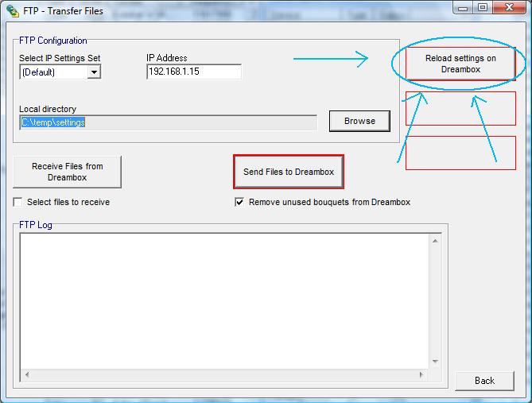Click Receive Files from Dreambox button
Viewport: 532px width, 403px height.
click(67, 172)
